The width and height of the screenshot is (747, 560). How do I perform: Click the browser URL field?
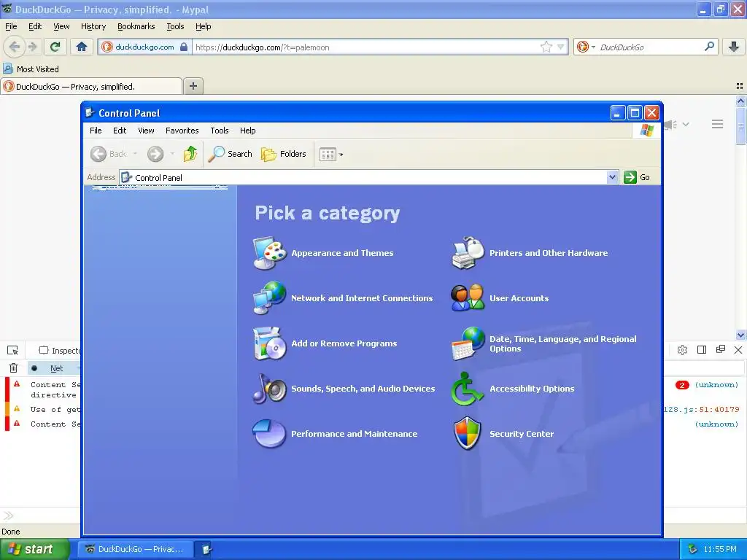pyautogui.click(x=366, y=47)
